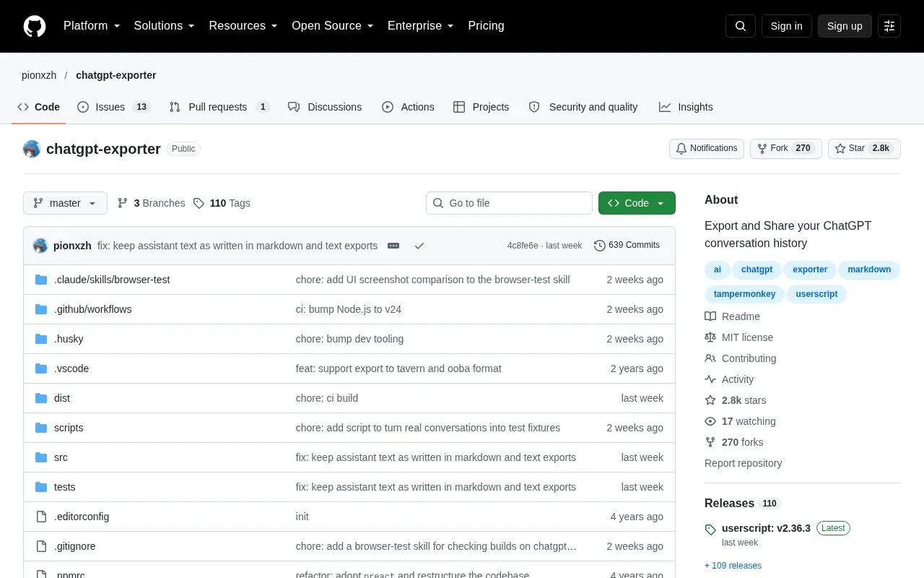Click the .gitignore file icon
The width and height of the screenshot is (924, 578).
pos(41,546)
